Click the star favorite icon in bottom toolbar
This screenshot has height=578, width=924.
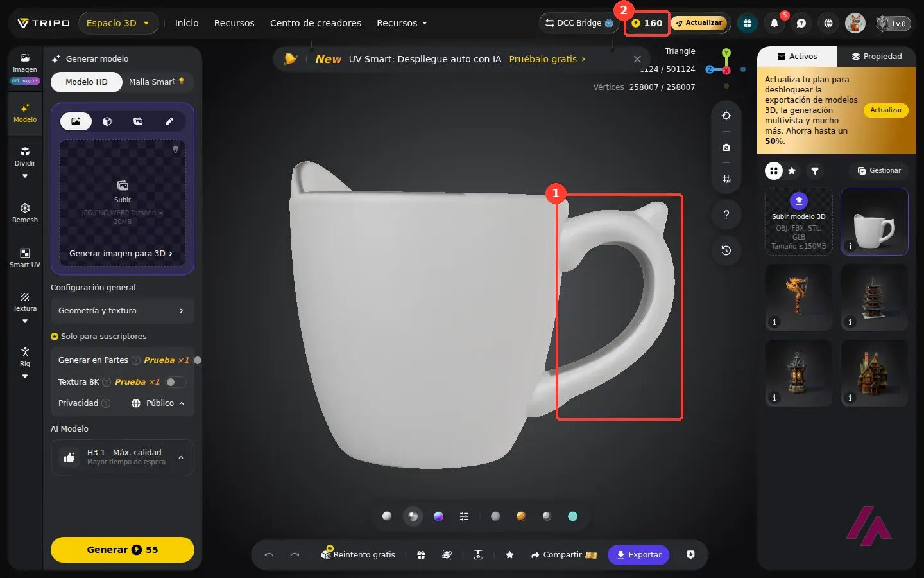[509, 555]
